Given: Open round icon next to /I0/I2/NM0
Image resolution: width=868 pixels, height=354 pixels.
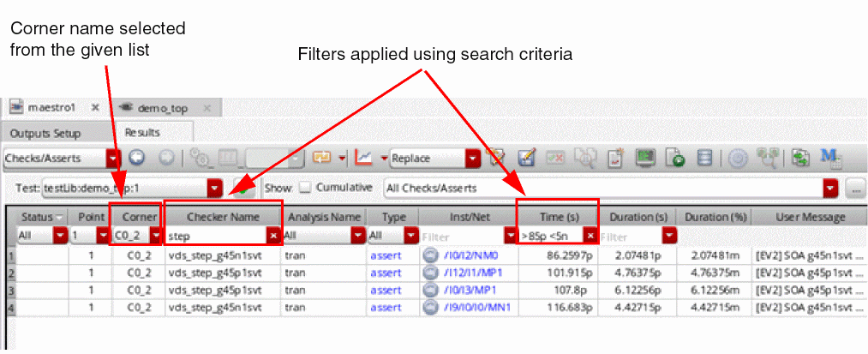Looking at the screenshot, I should [x=429, y=255].
